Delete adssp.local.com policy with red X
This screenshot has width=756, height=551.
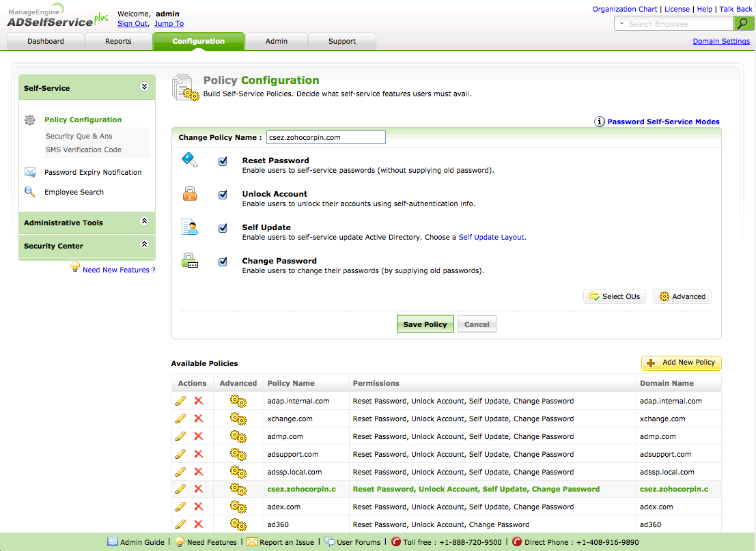(199, 472)
